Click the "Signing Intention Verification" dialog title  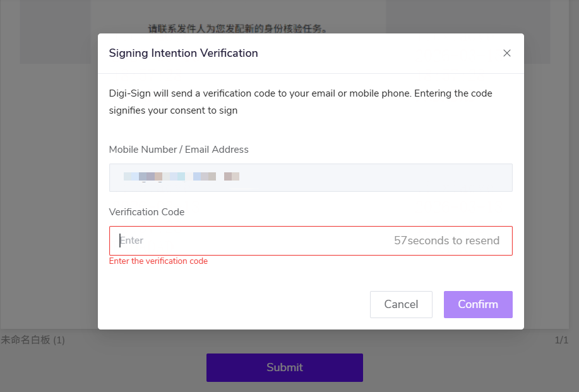pyautogui.click(x=183, y=53)
